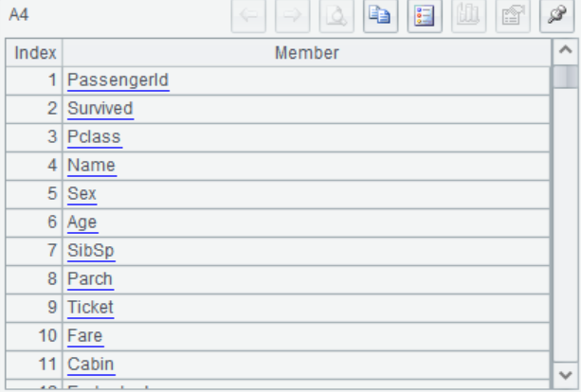The height and width of the screenshot is (392, 581).
Task: Select the Survived member
Action: coord(100,109)
